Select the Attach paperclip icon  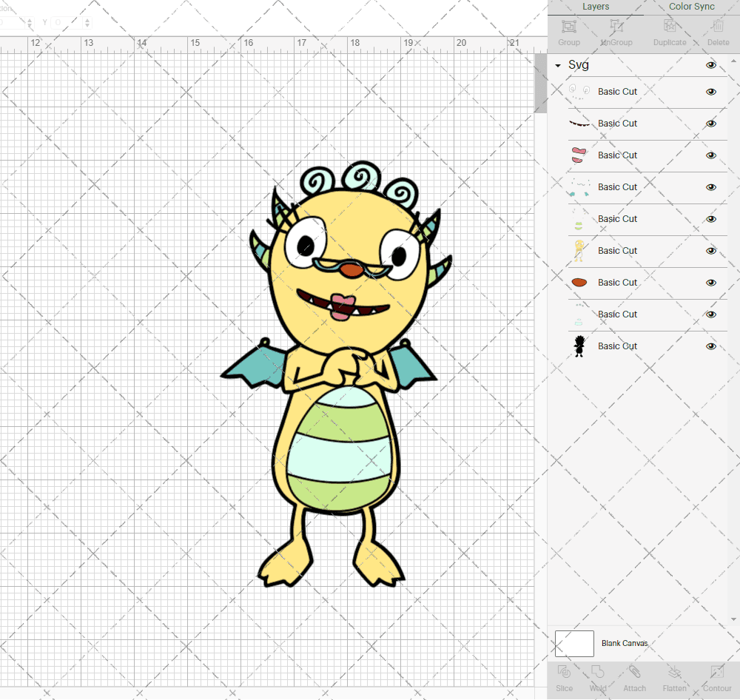(x=634, y=672)
